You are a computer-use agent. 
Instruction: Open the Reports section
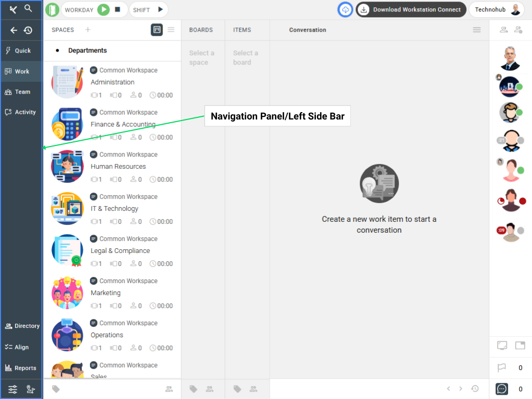[x=21, y=368]
